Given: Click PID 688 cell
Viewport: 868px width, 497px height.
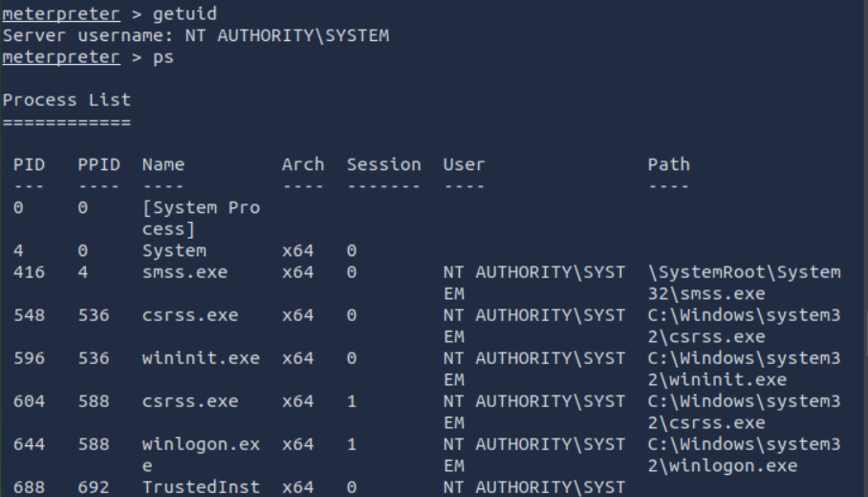Looking at the screenshot, I should point(30,487).
